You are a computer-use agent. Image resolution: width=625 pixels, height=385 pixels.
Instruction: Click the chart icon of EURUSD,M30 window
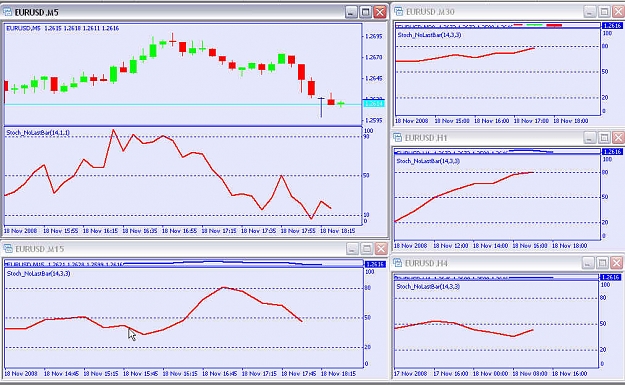pyautogui.click(x=398, y=12)
